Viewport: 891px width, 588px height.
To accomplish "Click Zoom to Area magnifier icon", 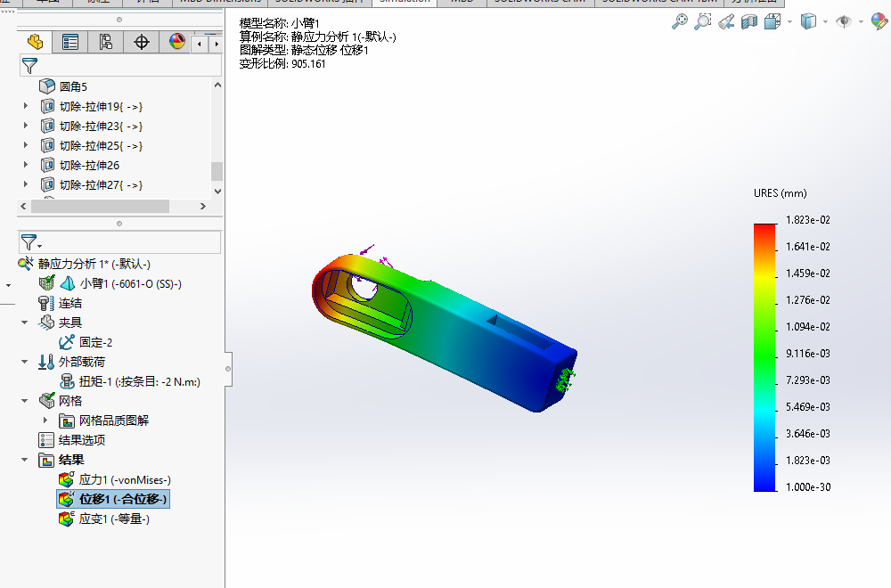I will click(702, 21).
